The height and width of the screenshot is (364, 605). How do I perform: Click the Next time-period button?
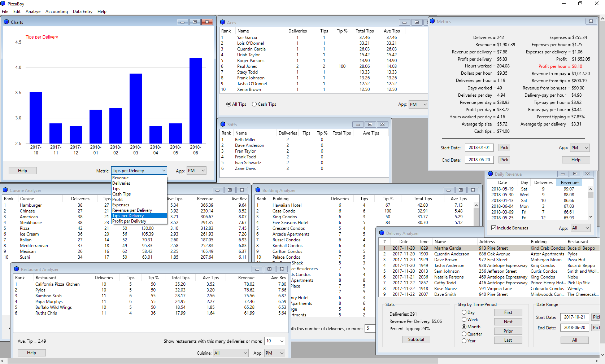tap(508, 322)
